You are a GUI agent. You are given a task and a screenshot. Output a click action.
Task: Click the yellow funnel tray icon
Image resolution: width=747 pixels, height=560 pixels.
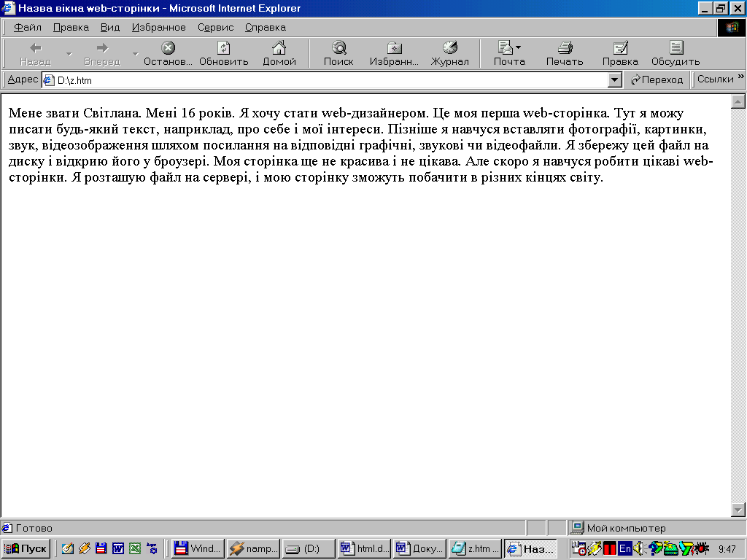tap(686, 548)
